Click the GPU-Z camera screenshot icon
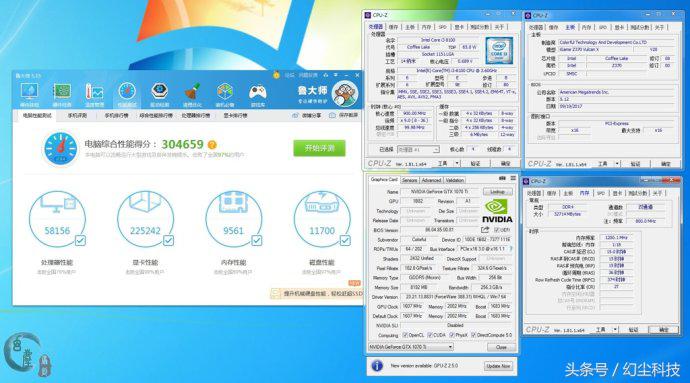Image resolution: width=690 pixels, height=383 pixels. tap(502, 178)
